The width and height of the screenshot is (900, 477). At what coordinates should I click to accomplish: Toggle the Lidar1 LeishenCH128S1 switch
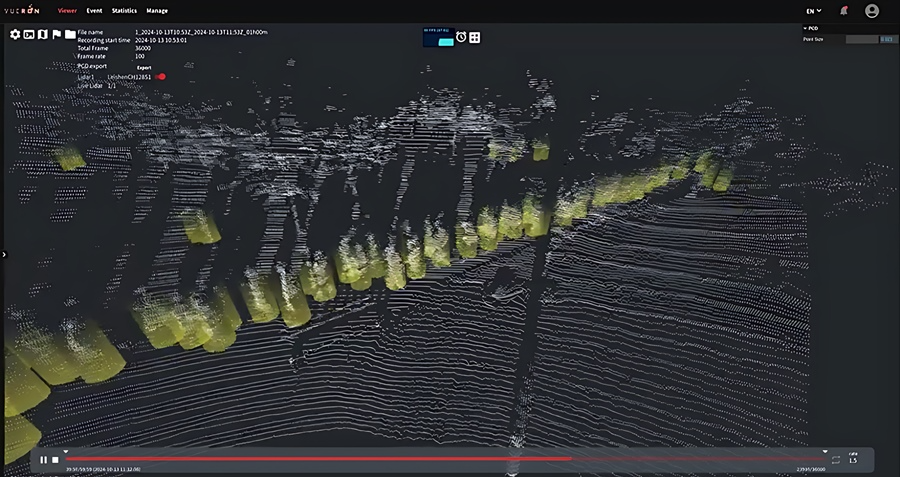pyautogui.click(x=160, y=76)
